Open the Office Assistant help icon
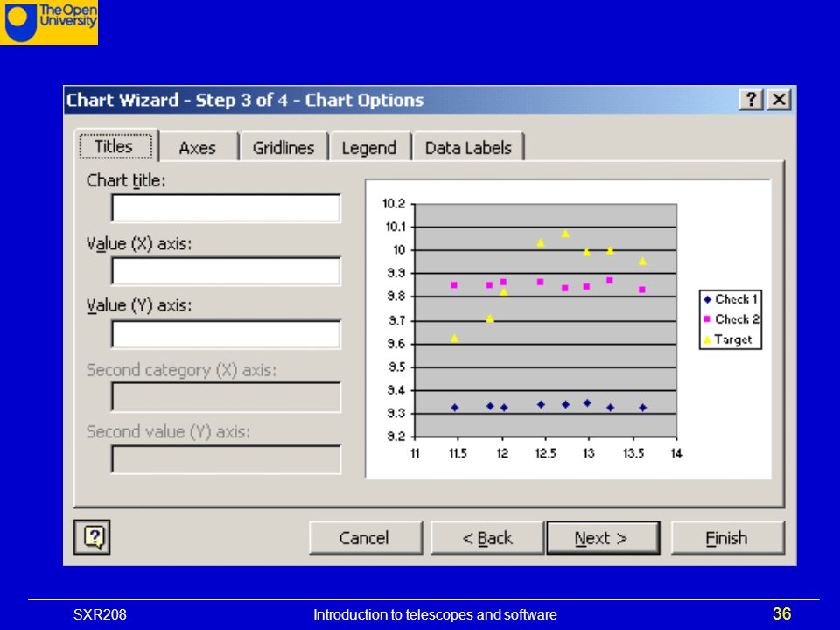Viewport: 840px width, 630px height. [x=92, y=536]
